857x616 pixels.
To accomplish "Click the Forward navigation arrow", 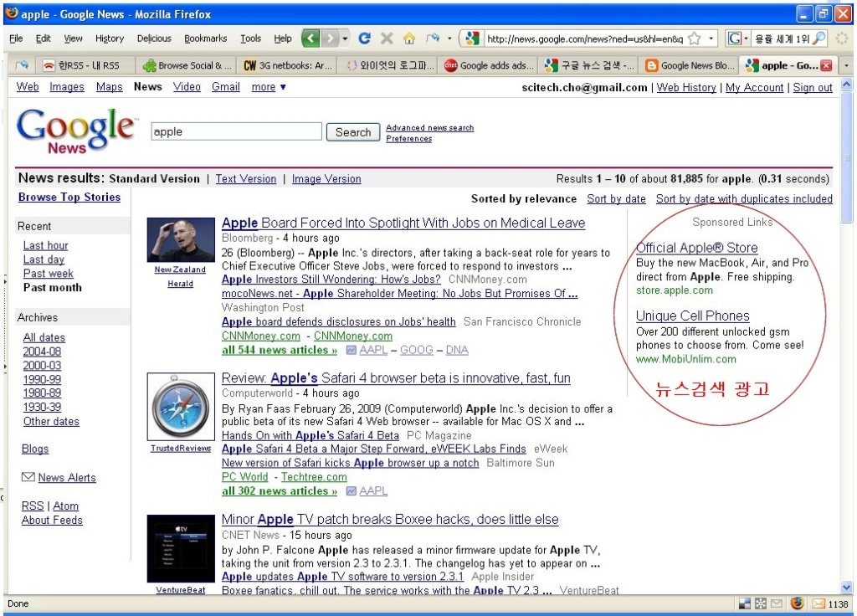I will pos(330,38).
